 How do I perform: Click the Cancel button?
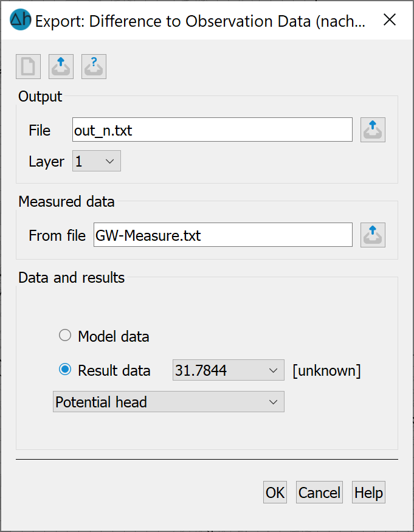(319, 492)
